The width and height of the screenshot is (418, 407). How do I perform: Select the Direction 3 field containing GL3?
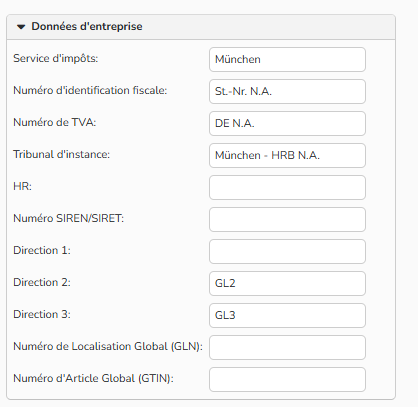[x=287, y=315]
